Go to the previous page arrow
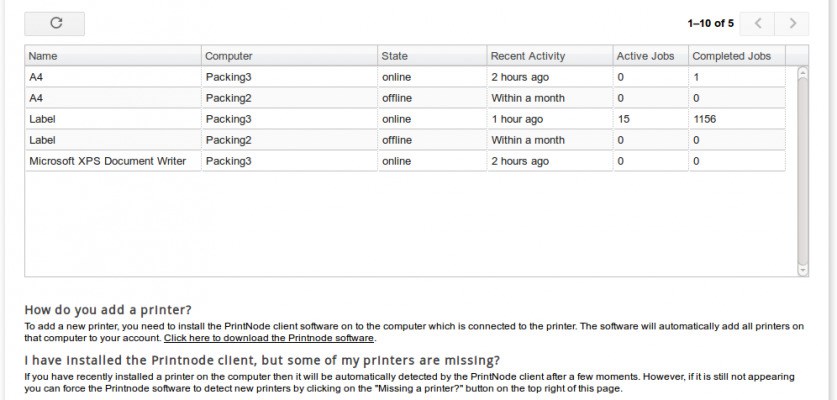This screenshot has width=837, height=400. pos(757,23)
